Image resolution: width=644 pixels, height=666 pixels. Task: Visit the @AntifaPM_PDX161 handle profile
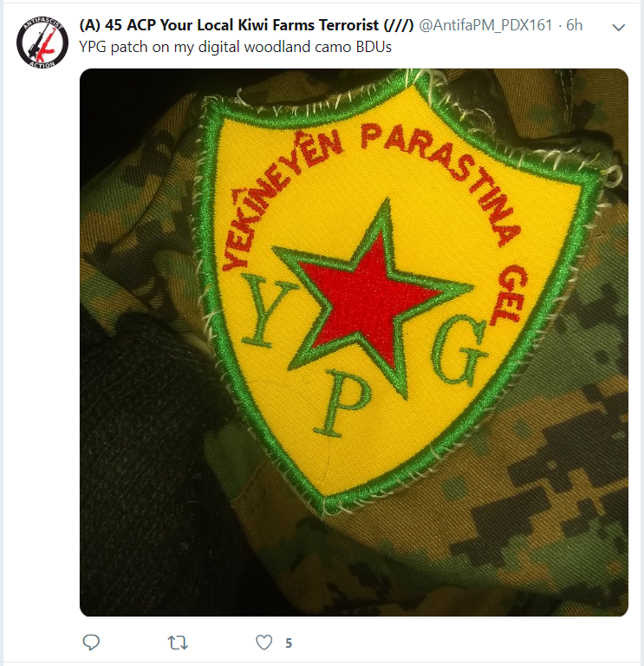tap(485, 25)
